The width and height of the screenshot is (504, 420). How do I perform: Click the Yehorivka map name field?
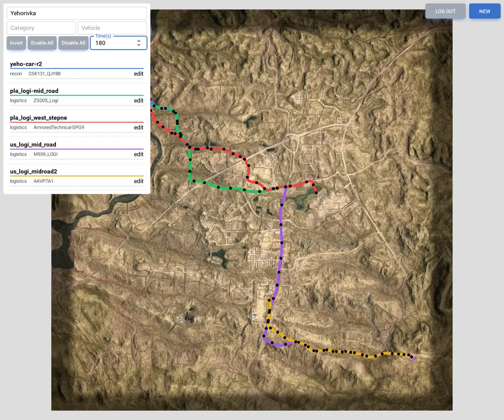tap(77, 13)
